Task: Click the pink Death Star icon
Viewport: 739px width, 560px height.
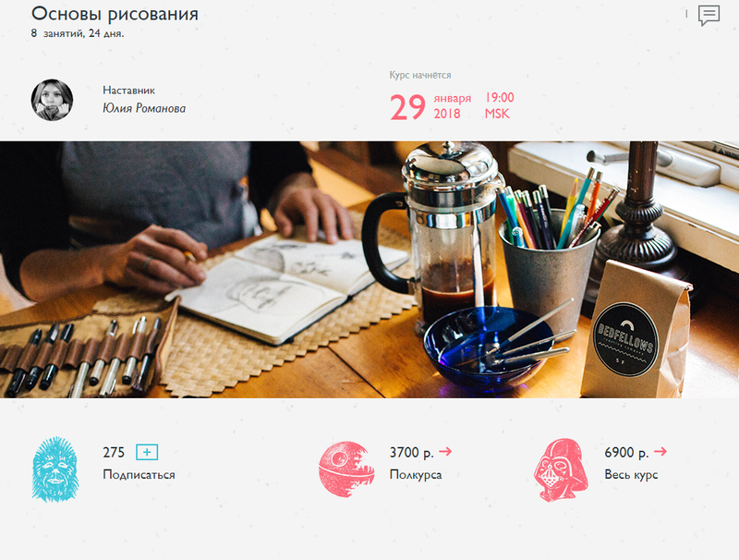Action: click(346, 469)
